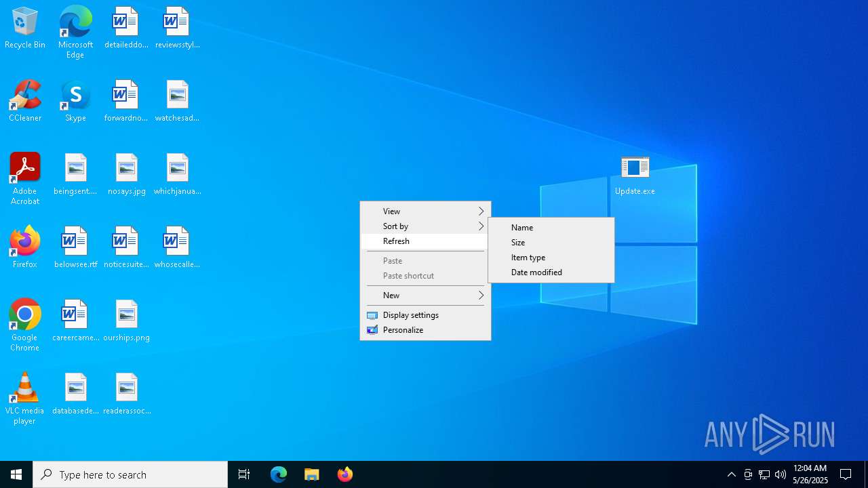
Task: Select the beingsent... image file icon
Action: (x=75, y=175)
